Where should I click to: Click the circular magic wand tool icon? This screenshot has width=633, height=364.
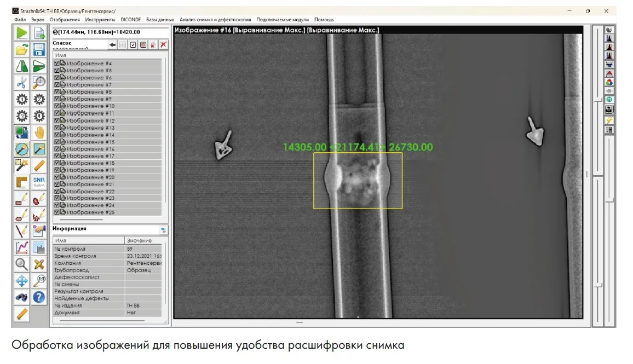tap(22, 149)
